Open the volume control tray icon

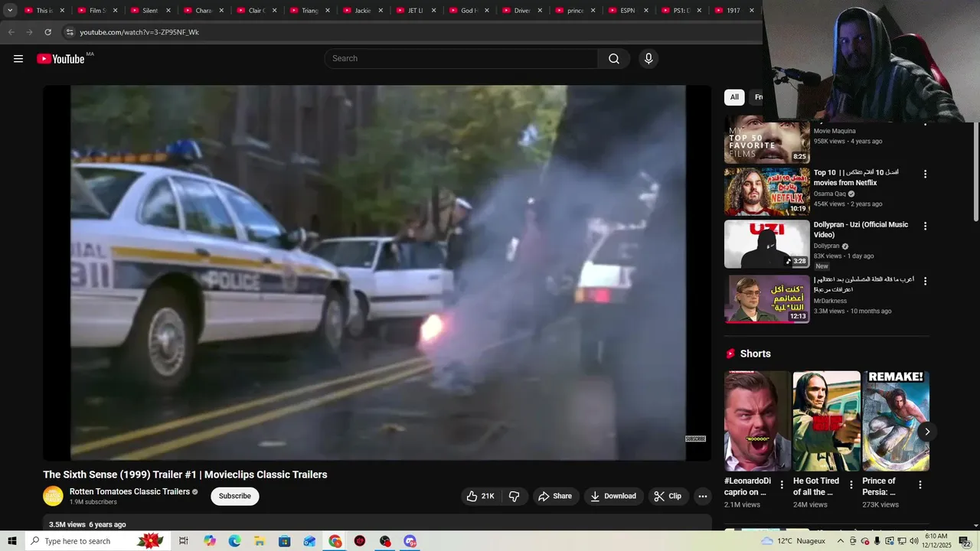coord(913,541)
